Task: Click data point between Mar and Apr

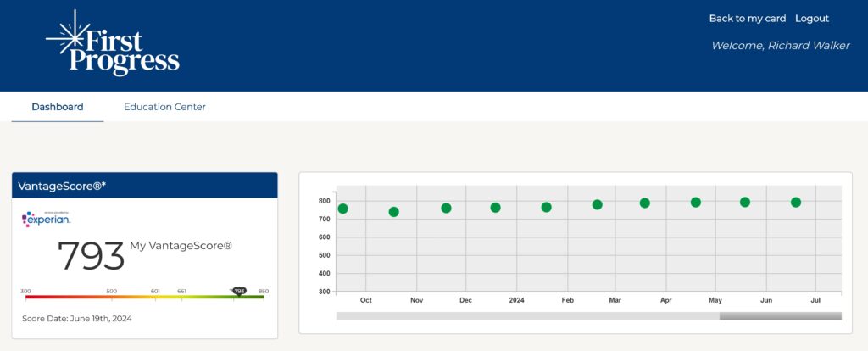Action: click(x=644, y=203)
